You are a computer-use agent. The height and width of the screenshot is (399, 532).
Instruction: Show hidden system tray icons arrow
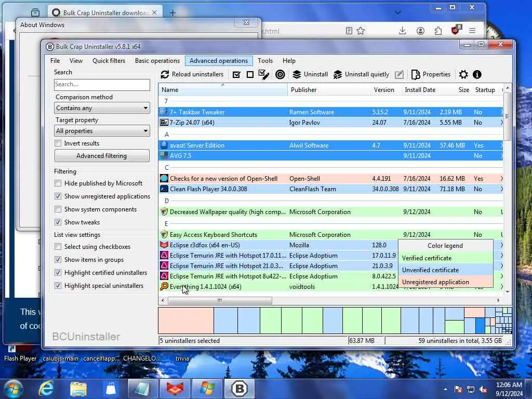(445, 389)
